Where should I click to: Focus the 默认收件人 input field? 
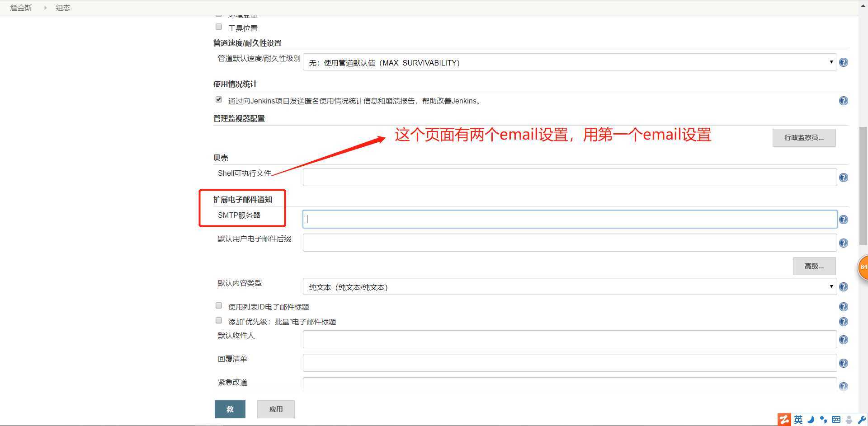tap(570, 339)
